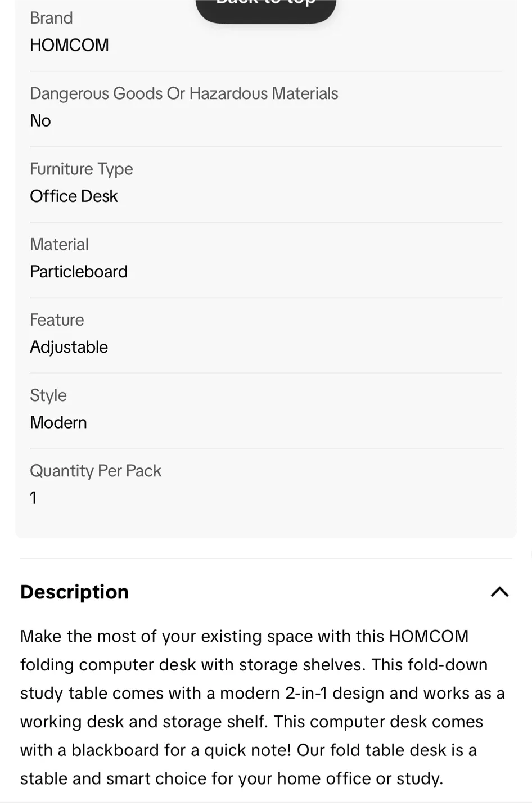
Task: Click the Material label
Action: pyautogui.click(x=59, y=244)
